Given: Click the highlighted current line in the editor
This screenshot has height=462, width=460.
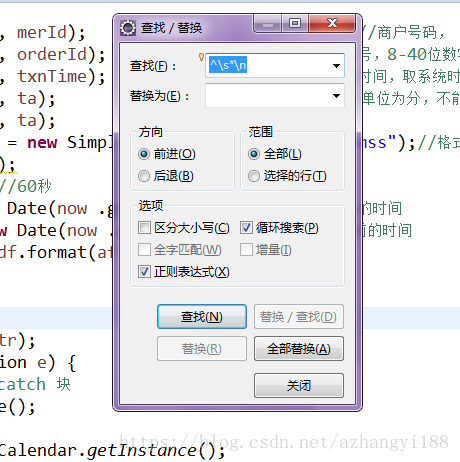Looking at the screenshot, I should point(56,318).
